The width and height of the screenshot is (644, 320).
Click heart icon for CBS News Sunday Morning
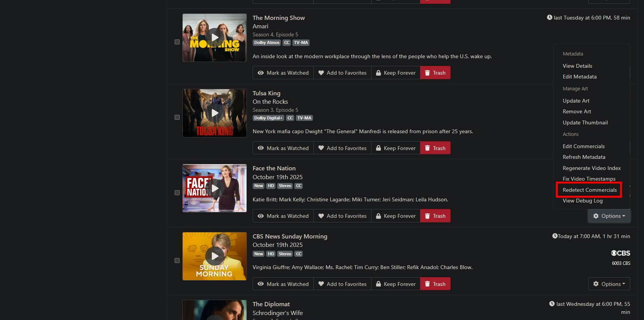click(x=321, y=284)
